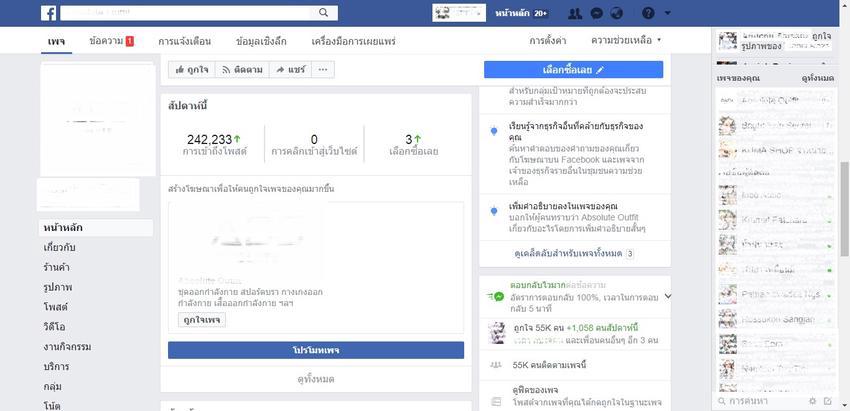The image size is (850, 411).
Task: Open the quick help question mark icon
Action: click(x=648, y=13)
